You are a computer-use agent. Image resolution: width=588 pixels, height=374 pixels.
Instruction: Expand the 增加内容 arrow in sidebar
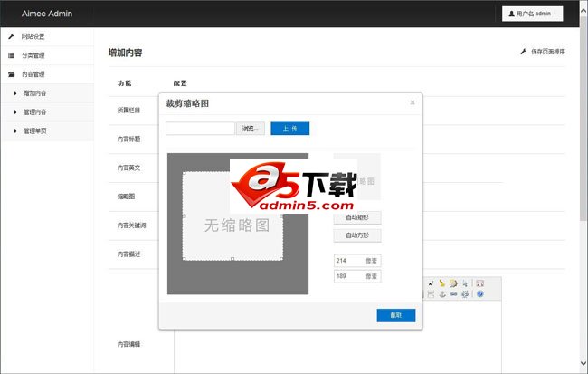coord(15,93)
